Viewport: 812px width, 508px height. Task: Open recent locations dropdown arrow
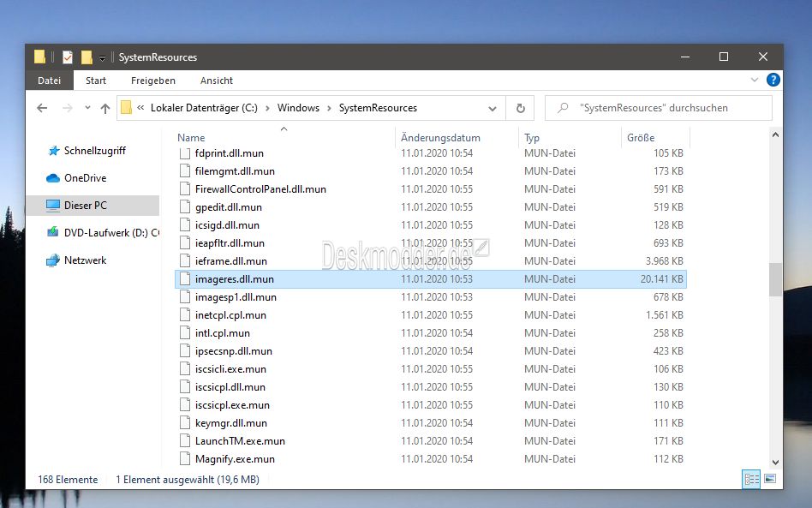[87, 108]
